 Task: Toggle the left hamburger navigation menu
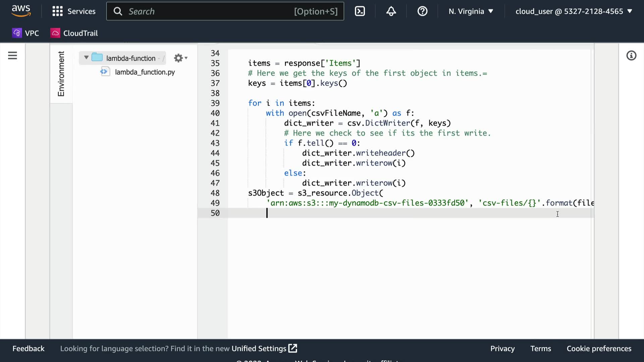(12, 56)
